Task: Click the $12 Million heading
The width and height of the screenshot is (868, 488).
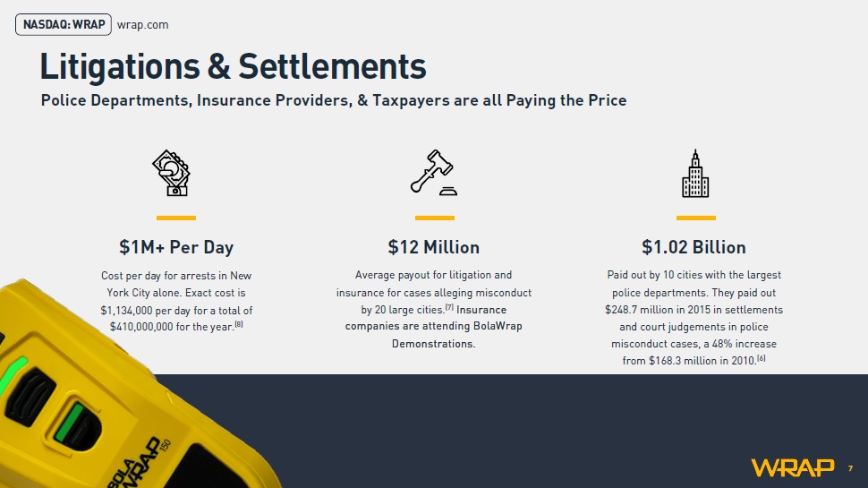Action: pos(433,247)
